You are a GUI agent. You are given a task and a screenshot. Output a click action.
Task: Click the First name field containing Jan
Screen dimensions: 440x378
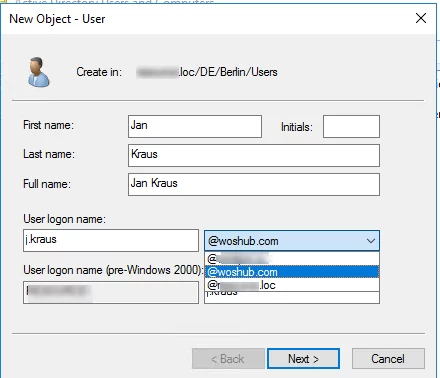(x=195, y=126)
